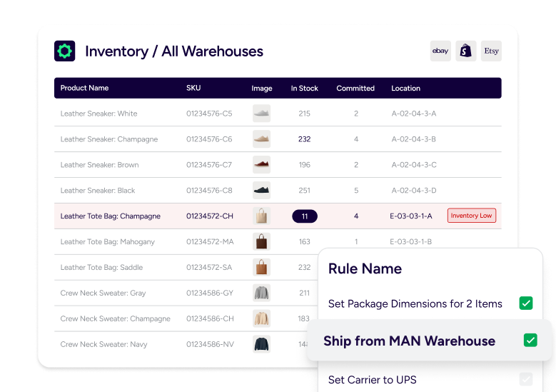
Task: Click the Location column header
Action: click(405, 89)
